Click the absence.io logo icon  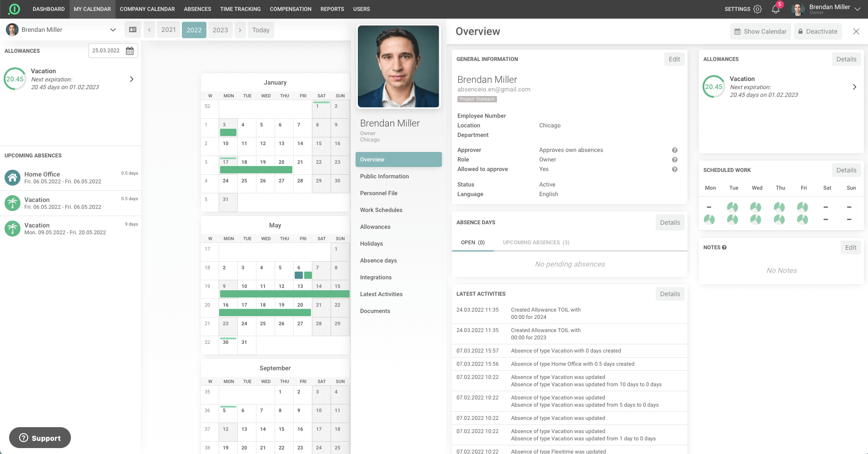(x=15, y=9)
